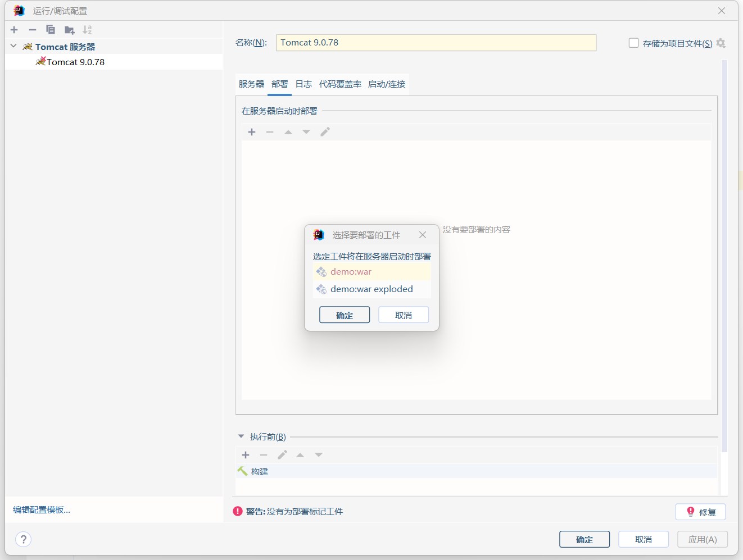The image size is (743, 560).
Task: Click the demo:war artifact icon
Action: coord(321,272)
